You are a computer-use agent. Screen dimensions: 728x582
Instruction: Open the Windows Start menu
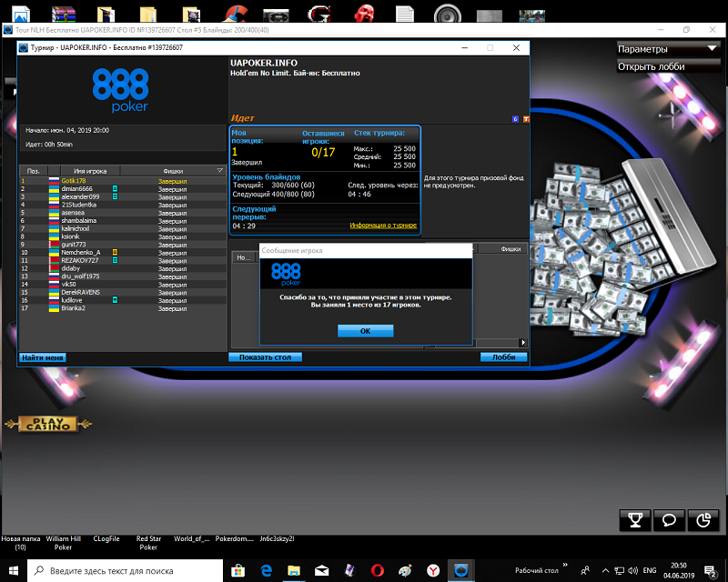(x=14, y=570)
